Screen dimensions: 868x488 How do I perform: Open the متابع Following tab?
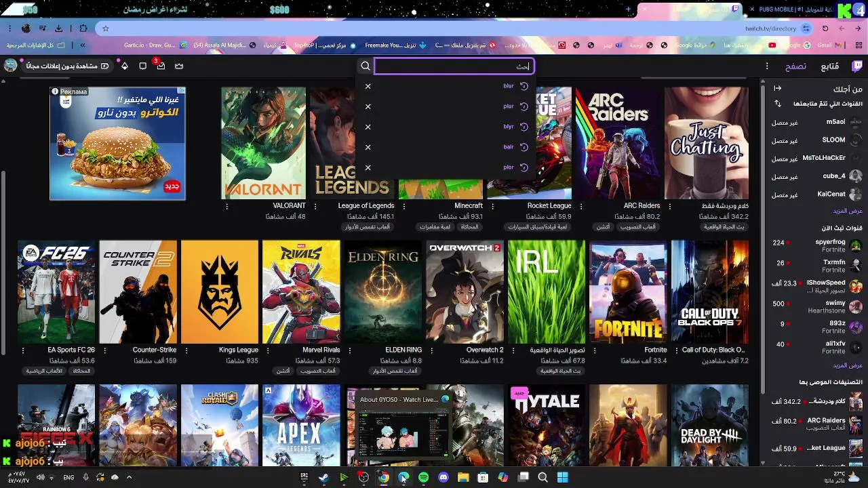829,66
